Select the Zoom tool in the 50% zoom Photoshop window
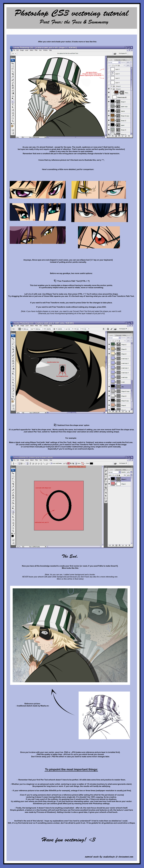This screenshot has width=144, height=868. [x=13, y=121]
